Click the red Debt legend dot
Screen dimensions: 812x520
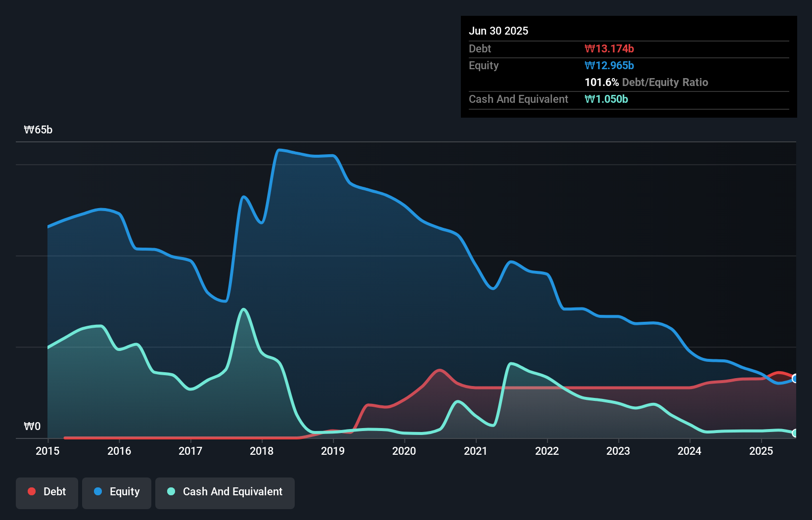[x=32, y=491]
